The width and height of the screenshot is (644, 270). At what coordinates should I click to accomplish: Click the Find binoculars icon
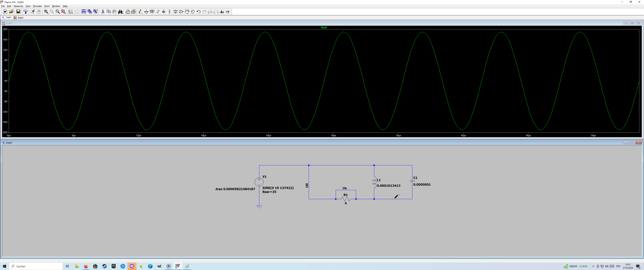coord(120,12)
